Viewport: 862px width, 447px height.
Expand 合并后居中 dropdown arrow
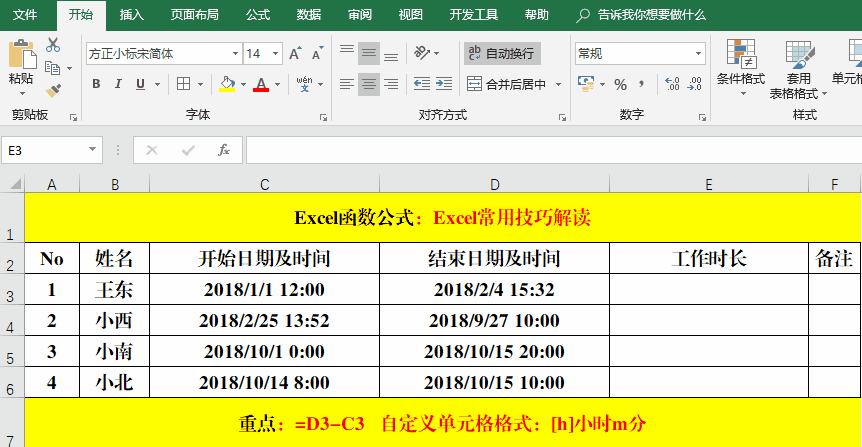coord(559,84)
